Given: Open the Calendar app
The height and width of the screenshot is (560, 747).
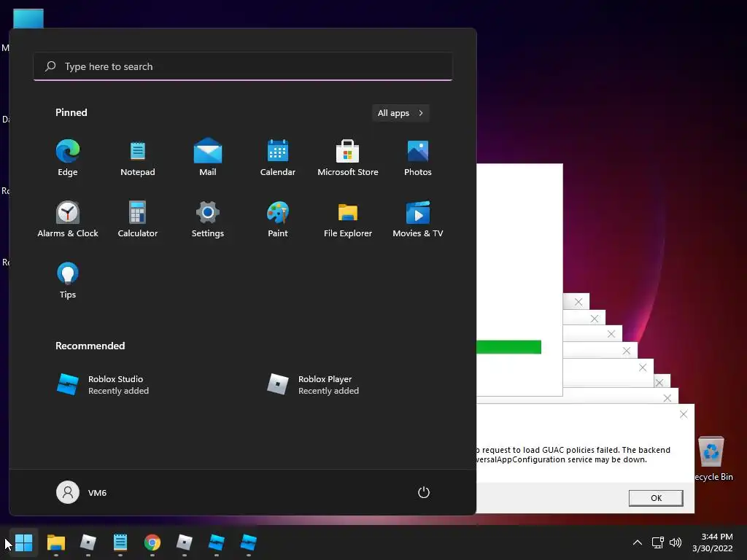Looking at the screenshot, I should click(278, 158).
